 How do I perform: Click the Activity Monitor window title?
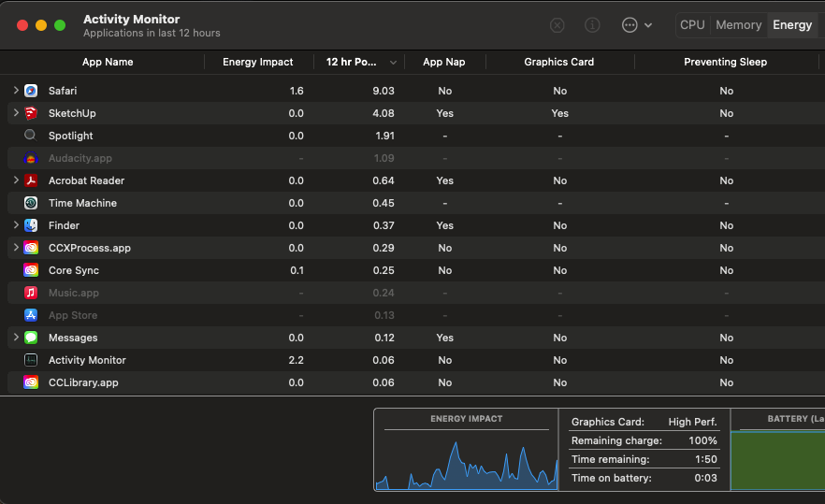pos(132,19)
